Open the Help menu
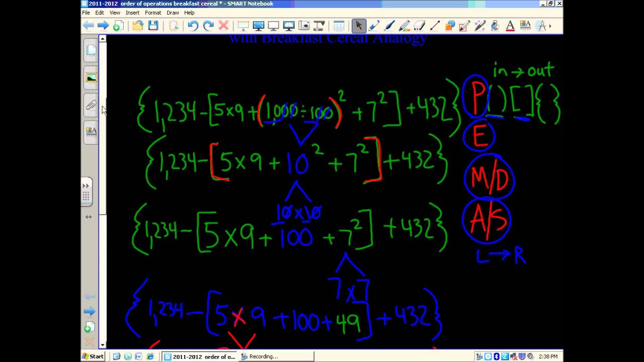644x362 pixels. click(x=189, y=13)
